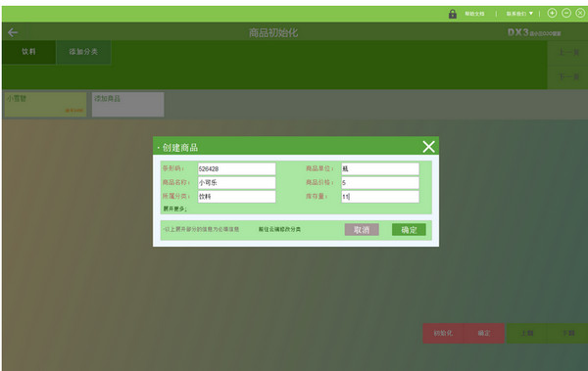588x371 pixels.
Task: Select the 饮料 category tab
Action: [28, 52]
